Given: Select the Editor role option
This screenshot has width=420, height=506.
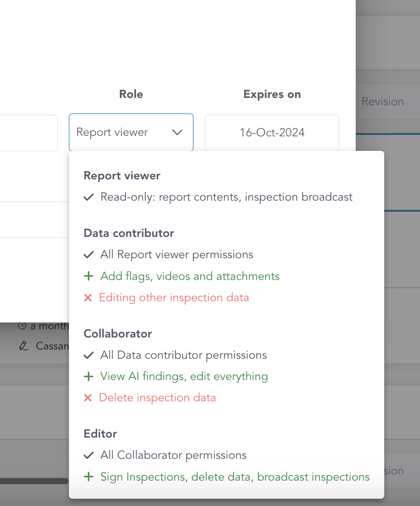Looking at the screenshot, I should click(x=100, y=433).
